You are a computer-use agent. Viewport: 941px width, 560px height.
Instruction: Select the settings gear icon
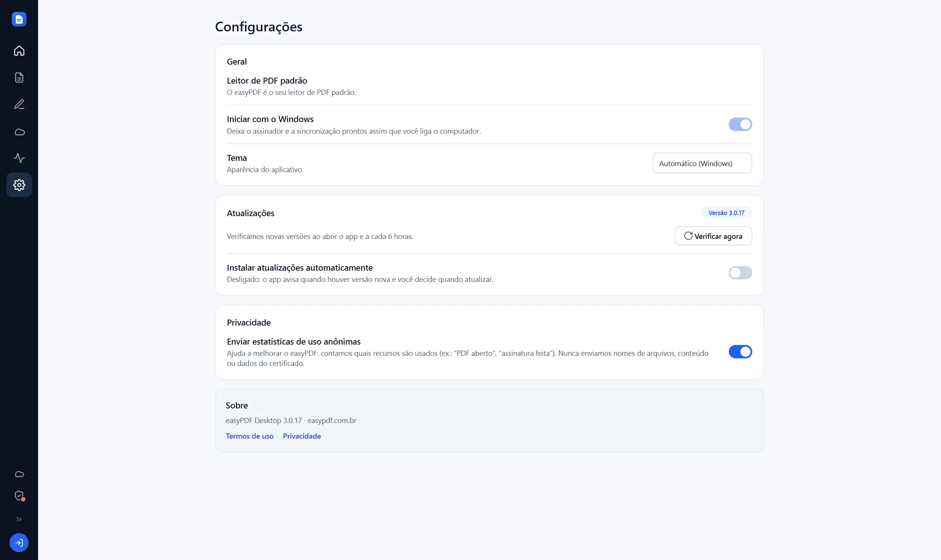[19, 185]
